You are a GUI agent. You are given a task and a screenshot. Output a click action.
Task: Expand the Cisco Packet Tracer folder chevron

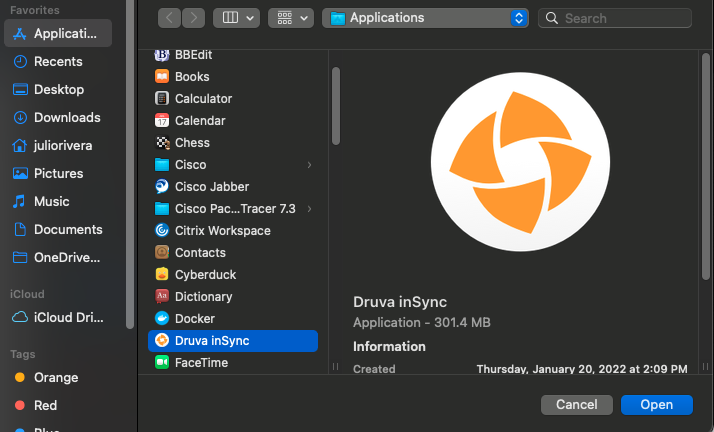tap(309, 209)
